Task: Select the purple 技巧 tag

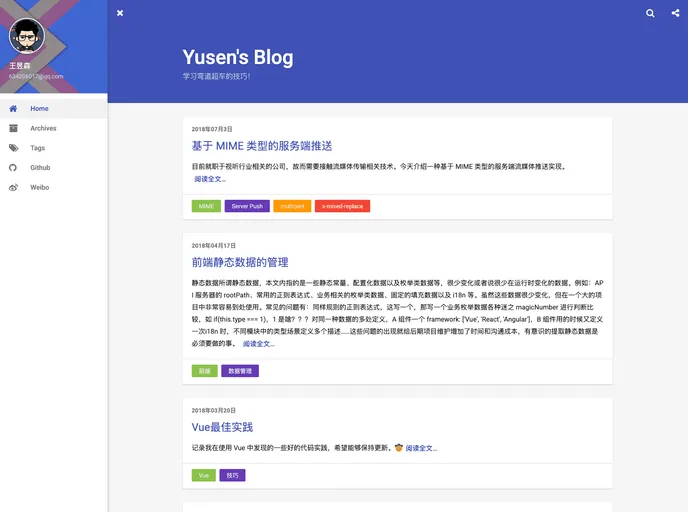Action: point(233,475)
